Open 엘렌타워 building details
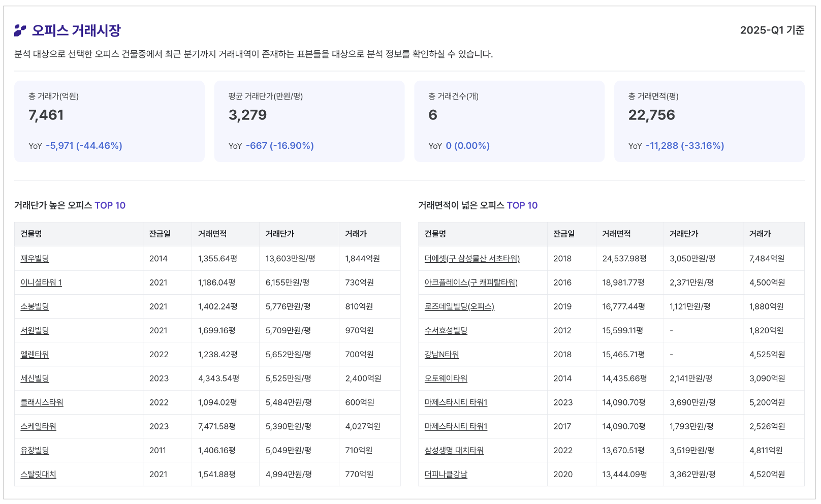This screenshot has width=821, height=504. tap(35, 355)
